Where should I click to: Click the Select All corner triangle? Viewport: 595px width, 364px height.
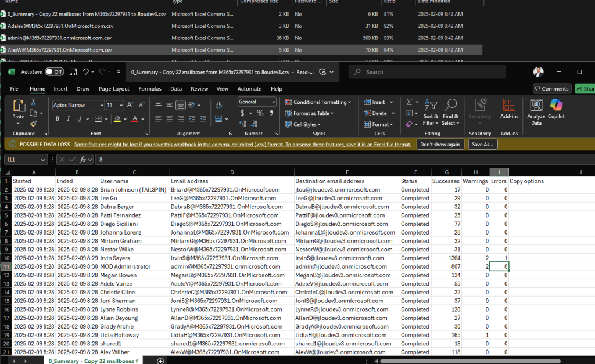coord(7,172)
